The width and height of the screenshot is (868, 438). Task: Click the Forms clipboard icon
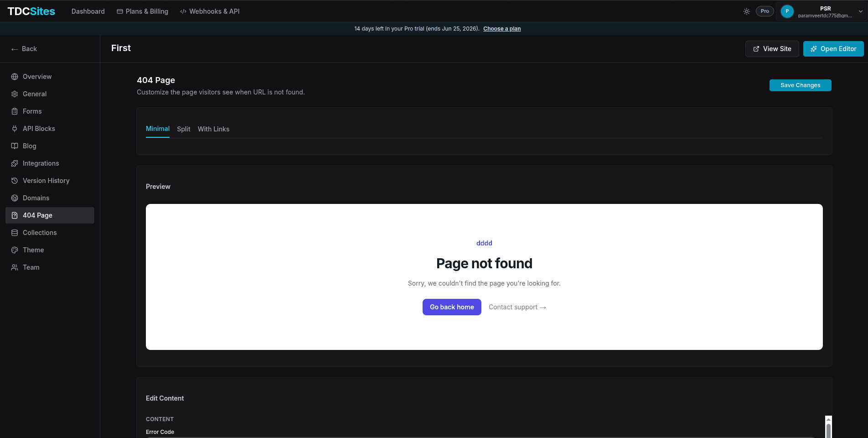pos(15,111)
